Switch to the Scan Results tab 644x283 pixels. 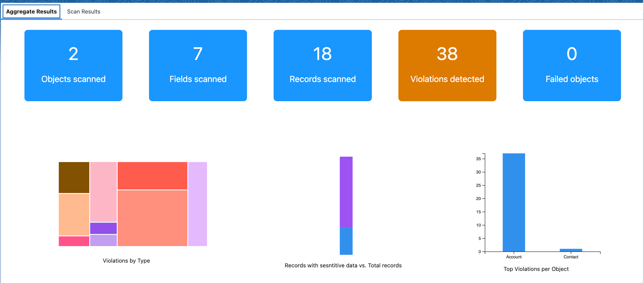(x=84, y=11)
